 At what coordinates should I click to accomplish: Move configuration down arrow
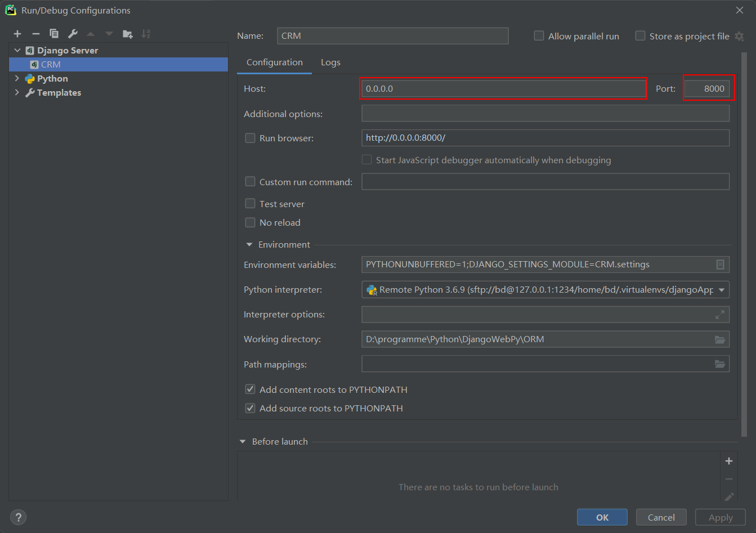click(109, 34)
